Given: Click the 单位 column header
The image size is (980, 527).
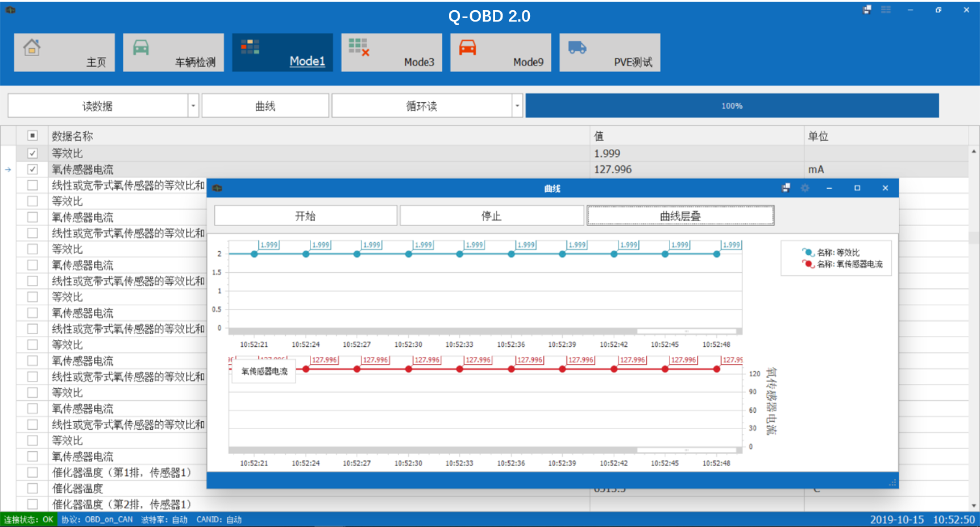Looking at the screenshot, I should 886,136.
